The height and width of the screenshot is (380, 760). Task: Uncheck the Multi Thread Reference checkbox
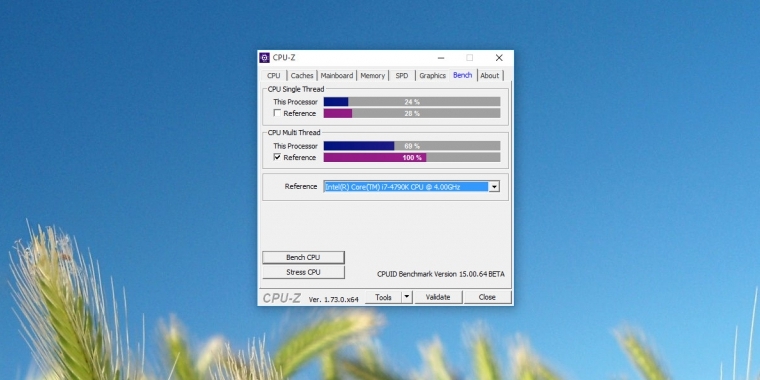coord(277,157)
